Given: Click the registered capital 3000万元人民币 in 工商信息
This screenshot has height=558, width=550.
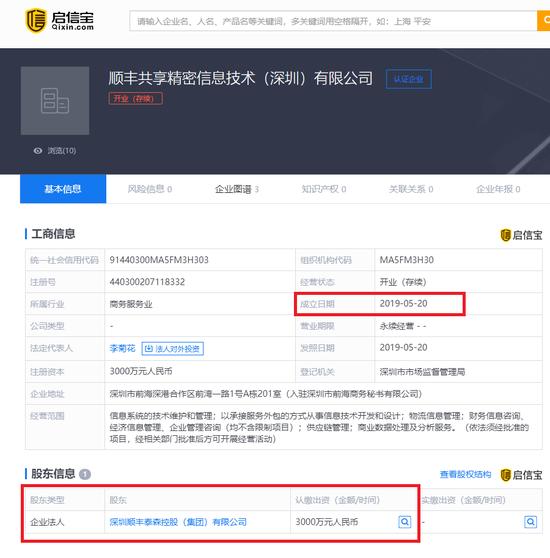Looking at the screenshot, I should pyautogui.click(x=141, y=371).
